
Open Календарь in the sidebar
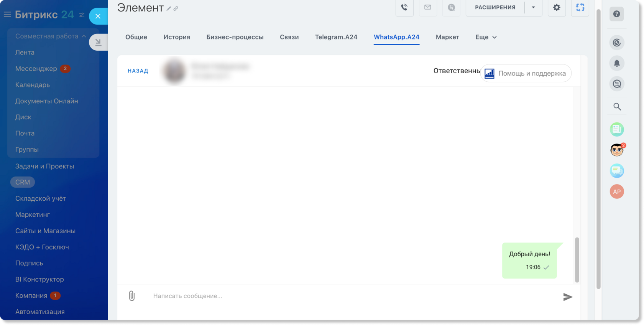pyautogui.click(x=33, y=85)
